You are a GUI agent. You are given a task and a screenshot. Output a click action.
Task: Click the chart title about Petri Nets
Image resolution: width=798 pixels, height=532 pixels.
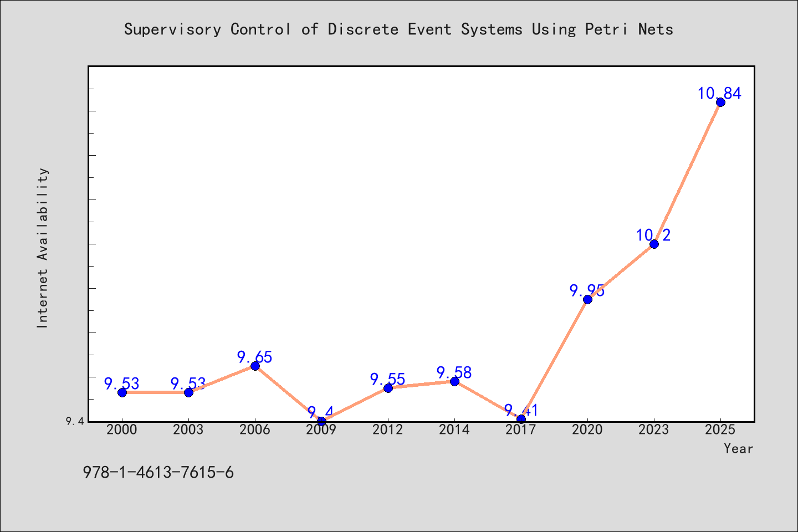398,29
